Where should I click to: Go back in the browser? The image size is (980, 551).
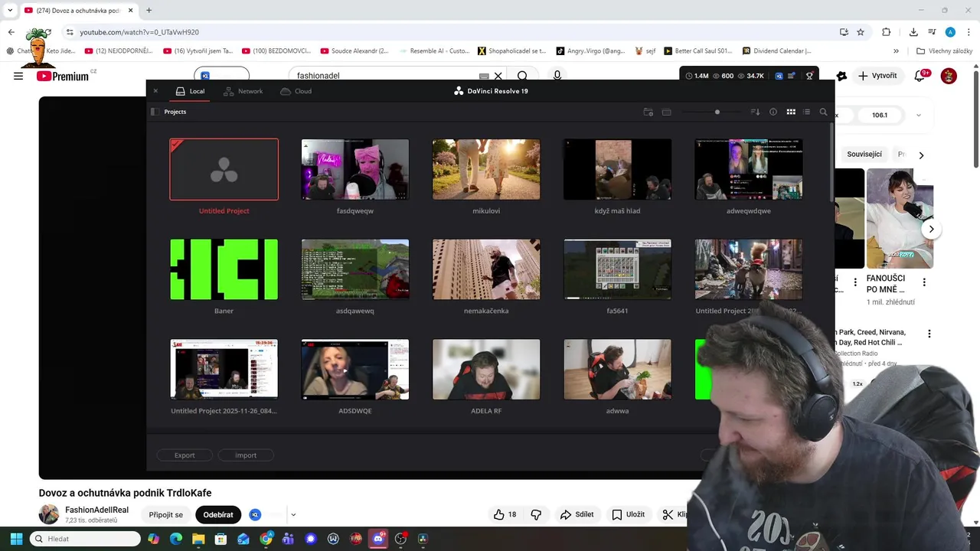(x=11, y=32)
